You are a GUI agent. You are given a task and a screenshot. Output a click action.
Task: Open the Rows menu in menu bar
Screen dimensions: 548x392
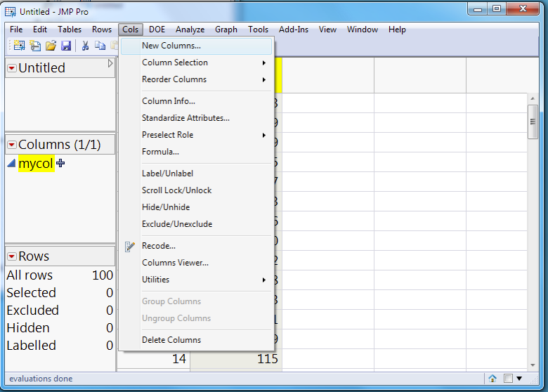point(102,30)
